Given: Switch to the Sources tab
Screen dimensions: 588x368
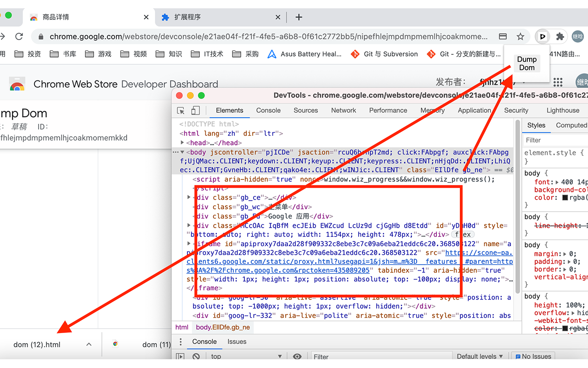Looking at the screenshot, I should pyautogui.click(x=305, y=110).
